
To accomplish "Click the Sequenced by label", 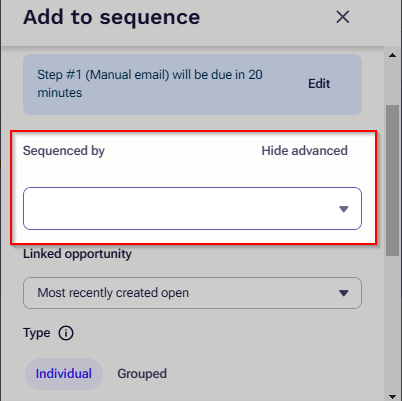I will coord(64,151).
